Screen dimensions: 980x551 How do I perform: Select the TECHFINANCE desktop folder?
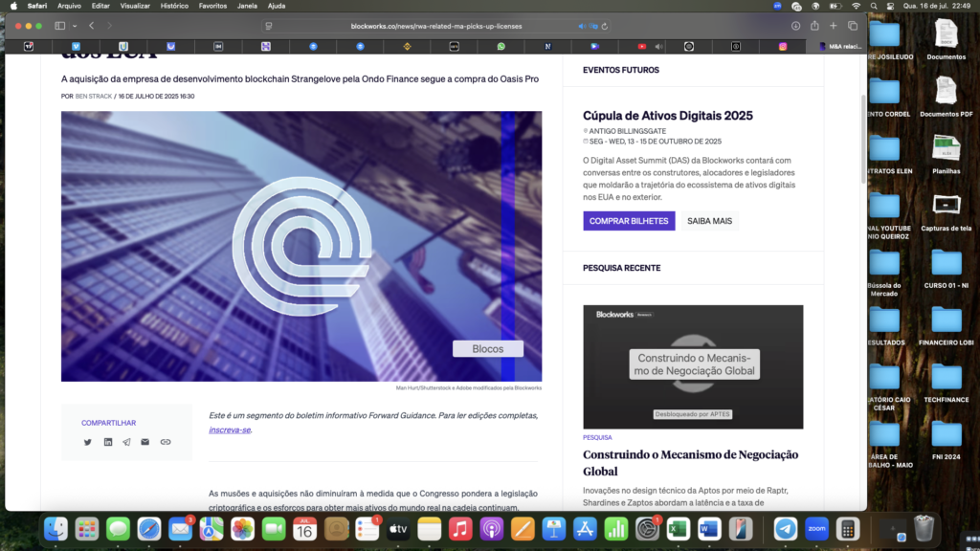point(947,383)
